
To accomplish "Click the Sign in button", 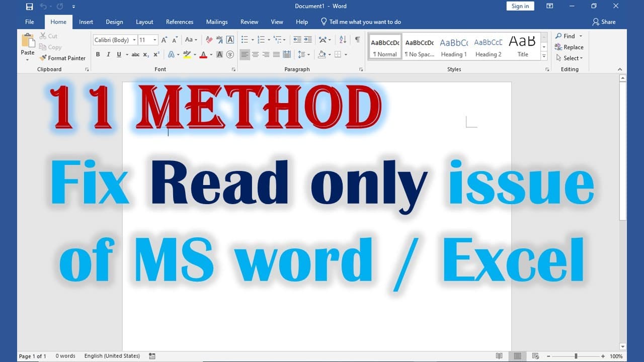I will click(520, 6).
